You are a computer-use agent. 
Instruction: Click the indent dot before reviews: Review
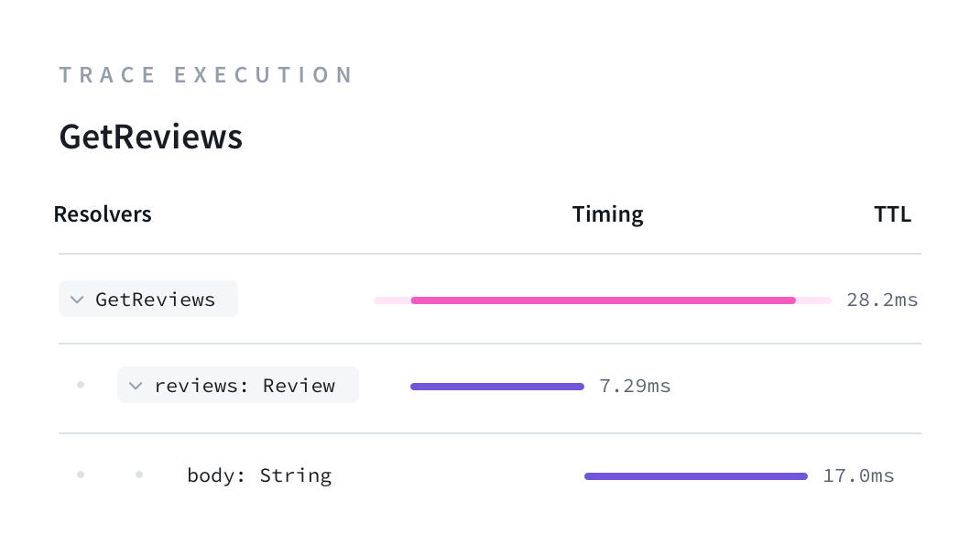81,385
